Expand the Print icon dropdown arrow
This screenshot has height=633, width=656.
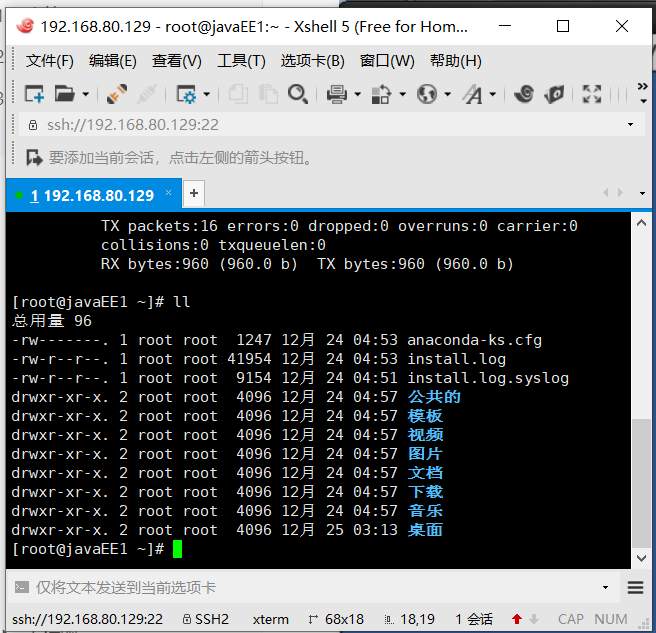[358, 94]
